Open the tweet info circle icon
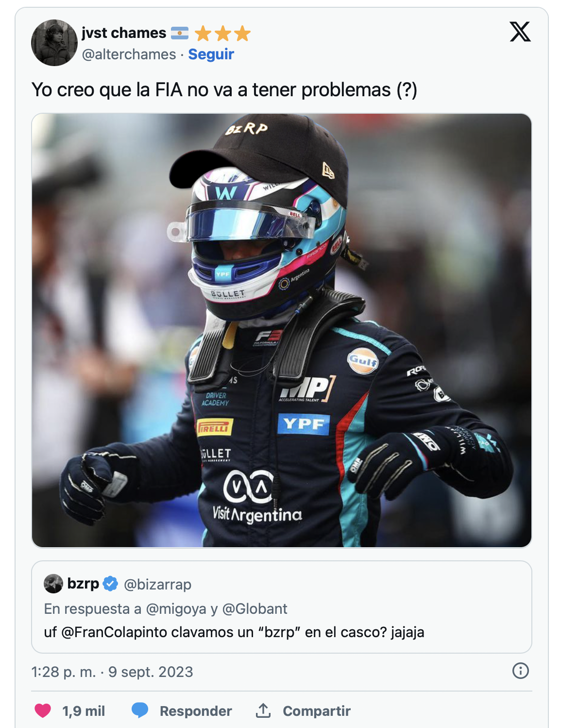 click(x=521, y=671)
